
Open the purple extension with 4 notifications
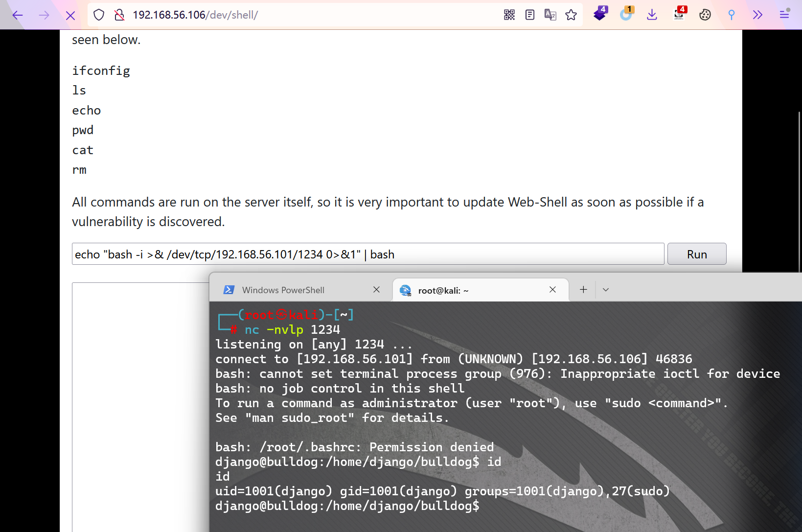pos(600,15)
